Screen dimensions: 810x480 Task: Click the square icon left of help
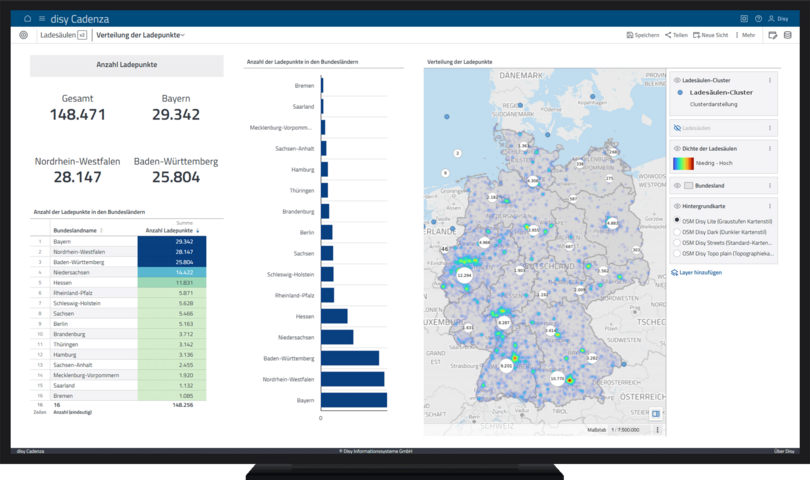click(x=744, y=19)
